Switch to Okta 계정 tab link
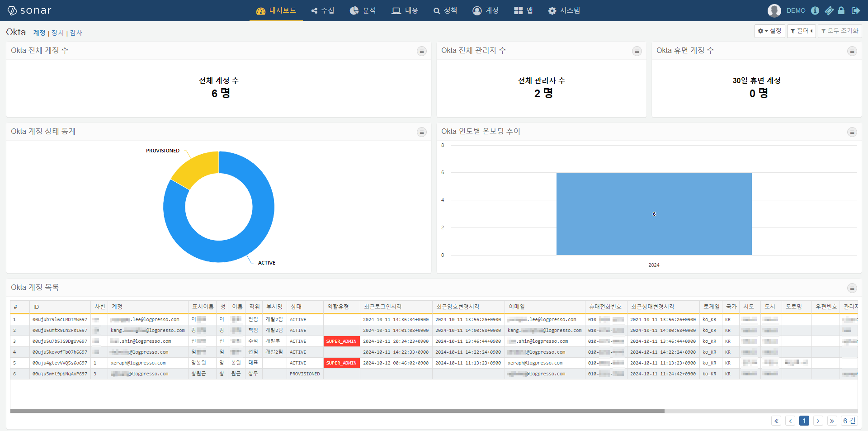 pos(39,33)
